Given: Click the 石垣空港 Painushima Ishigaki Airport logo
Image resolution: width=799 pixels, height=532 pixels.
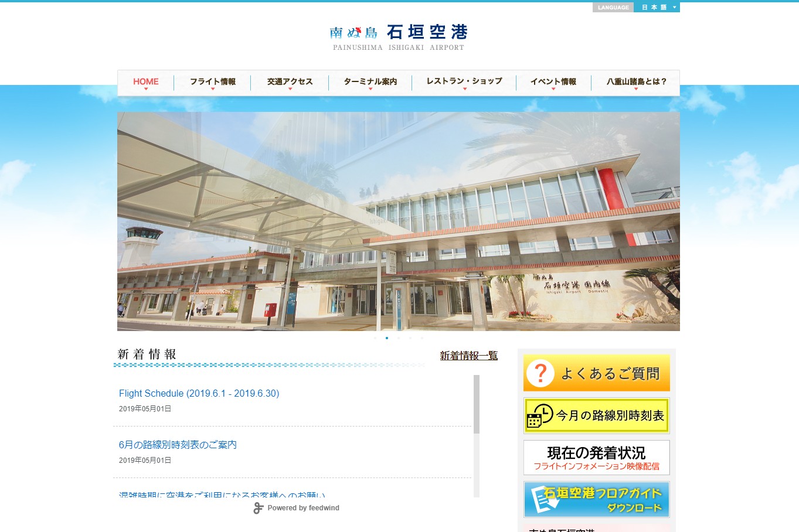Looking at the screenshot, I should click(399, 37).
